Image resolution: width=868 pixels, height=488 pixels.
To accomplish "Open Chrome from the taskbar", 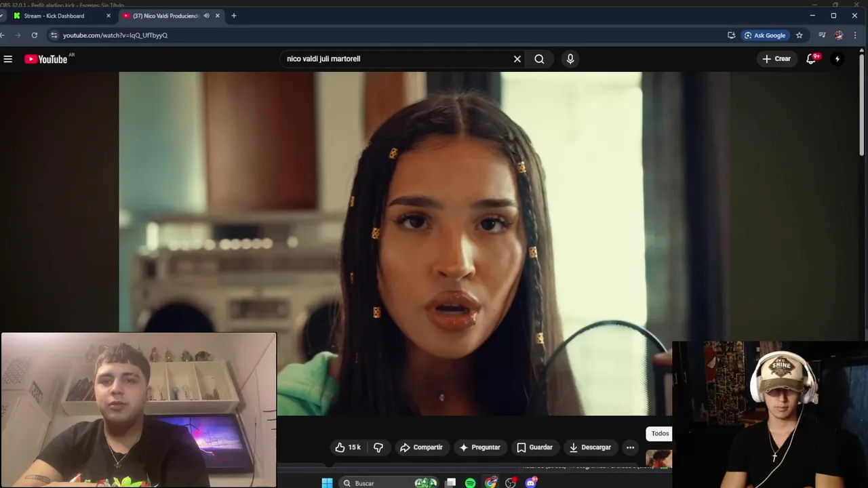I will pyautogui.click(x=491, y=483).
